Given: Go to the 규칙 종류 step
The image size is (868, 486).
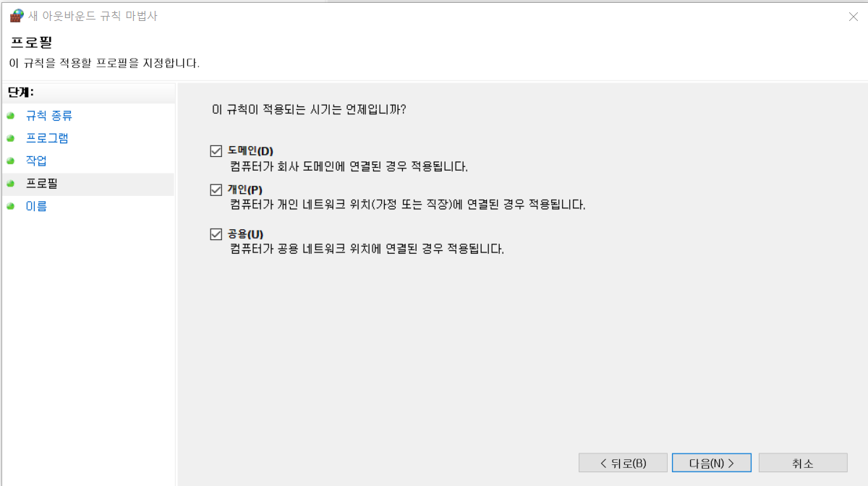Looking at the screenshot, I should [48, 116].
